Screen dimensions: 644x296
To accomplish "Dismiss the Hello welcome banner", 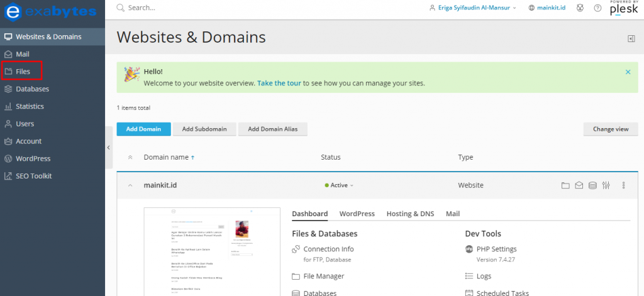I will (628, 72).
